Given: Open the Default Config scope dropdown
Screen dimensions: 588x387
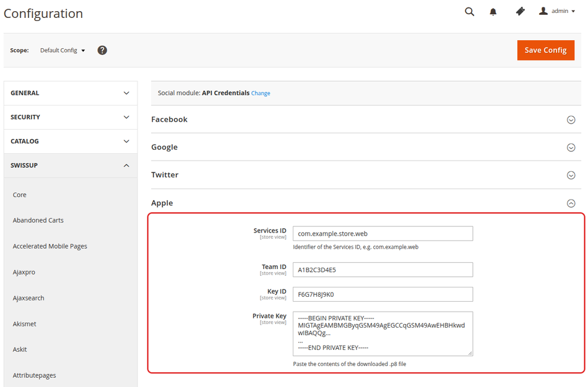Looking at the screenshot, I should (63, 50).
